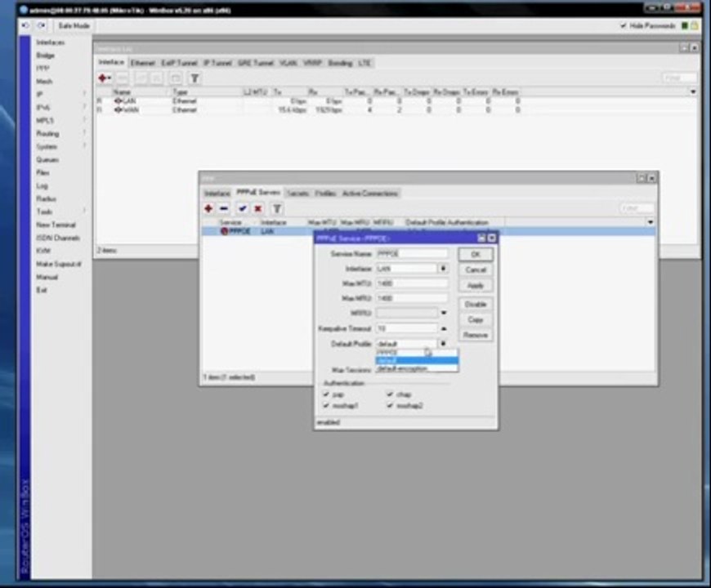Choose highlighted default option in profile list
711x588 pixels.
pos(417,361)
